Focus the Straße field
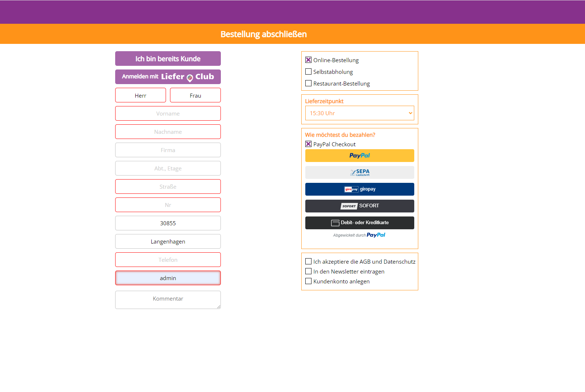Screen dimensions: 585x392 [168, 186]
